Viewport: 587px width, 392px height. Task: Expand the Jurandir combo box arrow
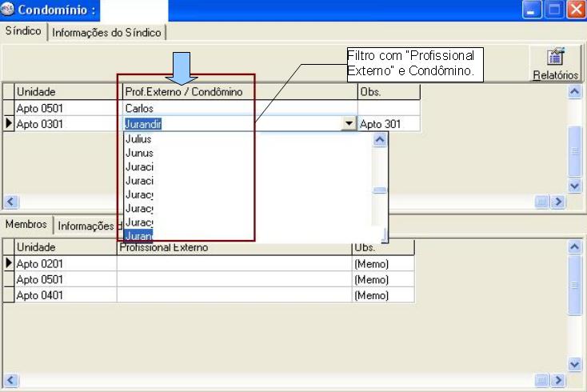coord(348,124)
